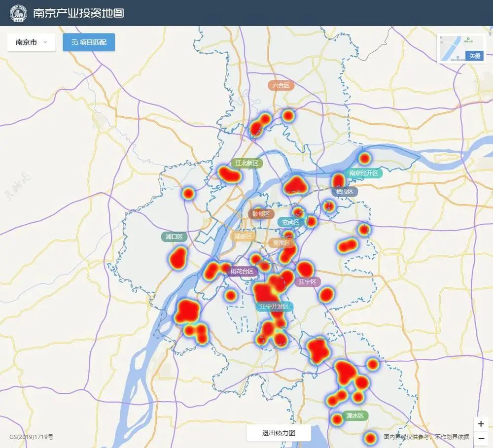Screen dimensions: 493x448
Task: Click the 秦淮区 district tag
Action: click(x=282, y=242)
